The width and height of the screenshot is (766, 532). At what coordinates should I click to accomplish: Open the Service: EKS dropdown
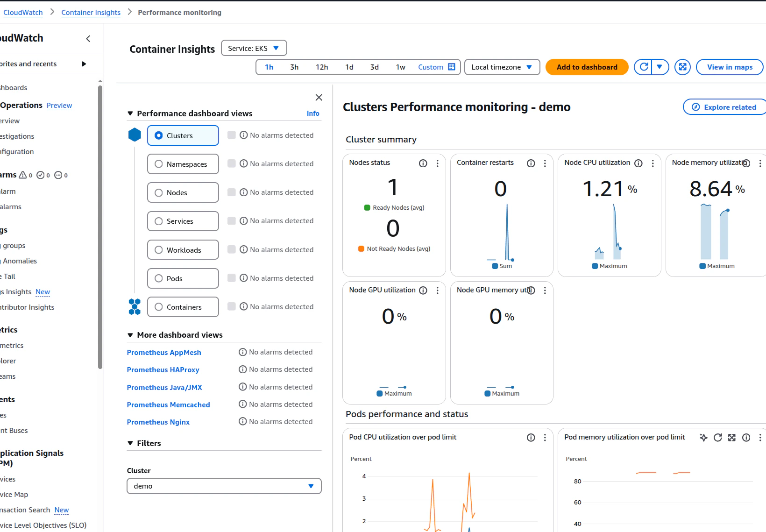tap(254, 48)
